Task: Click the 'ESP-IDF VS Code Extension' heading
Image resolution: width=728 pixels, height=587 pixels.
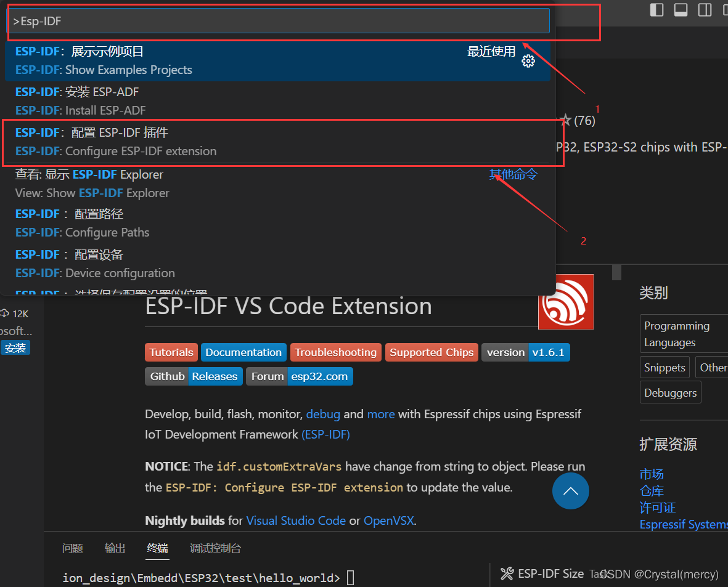Action: tap(288, 306)
